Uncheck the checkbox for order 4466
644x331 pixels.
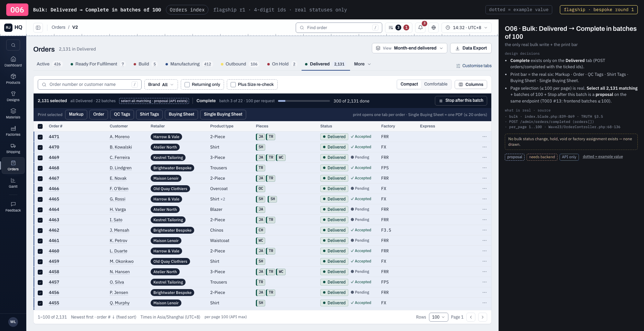pos(40,189)
